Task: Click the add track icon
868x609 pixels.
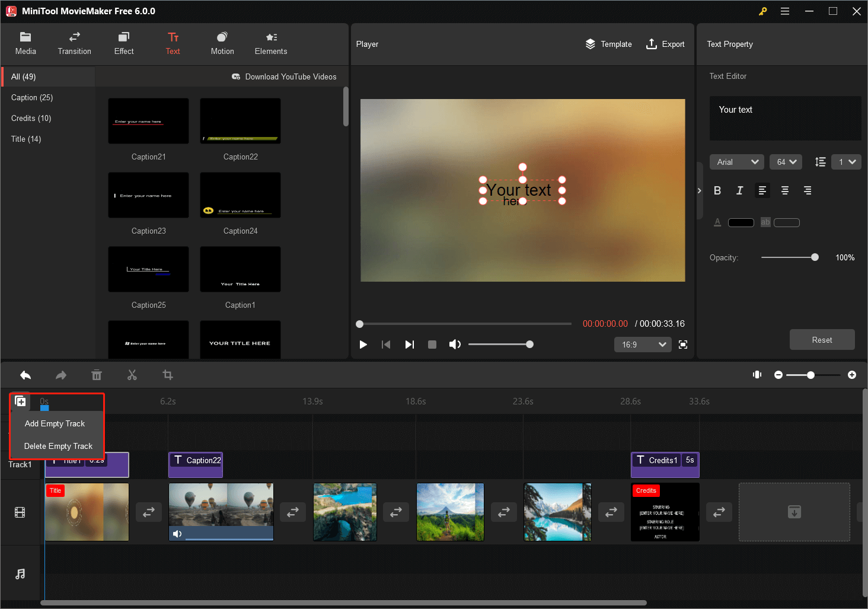Action: (x=20, y=401)
